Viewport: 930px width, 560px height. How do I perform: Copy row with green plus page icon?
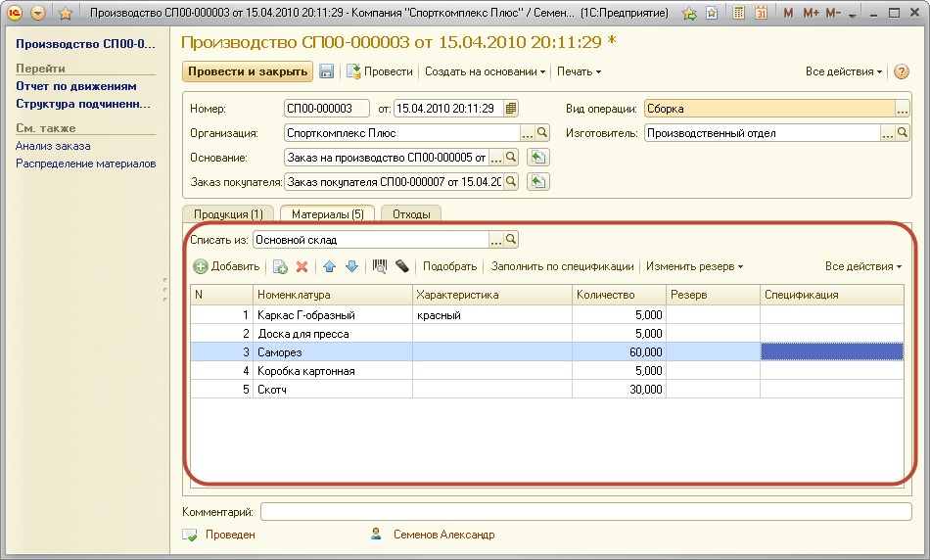coord(280,267)
